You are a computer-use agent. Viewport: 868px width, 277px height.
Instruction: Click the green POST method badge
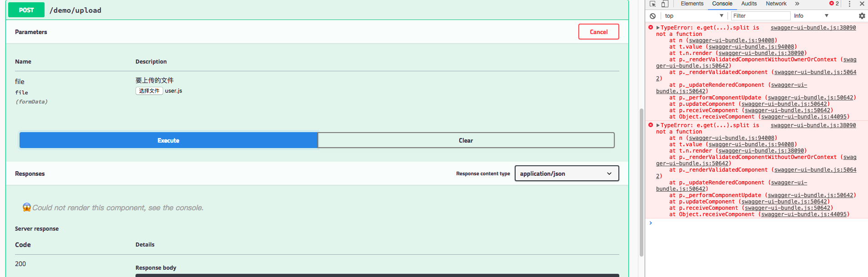point(26,10)
